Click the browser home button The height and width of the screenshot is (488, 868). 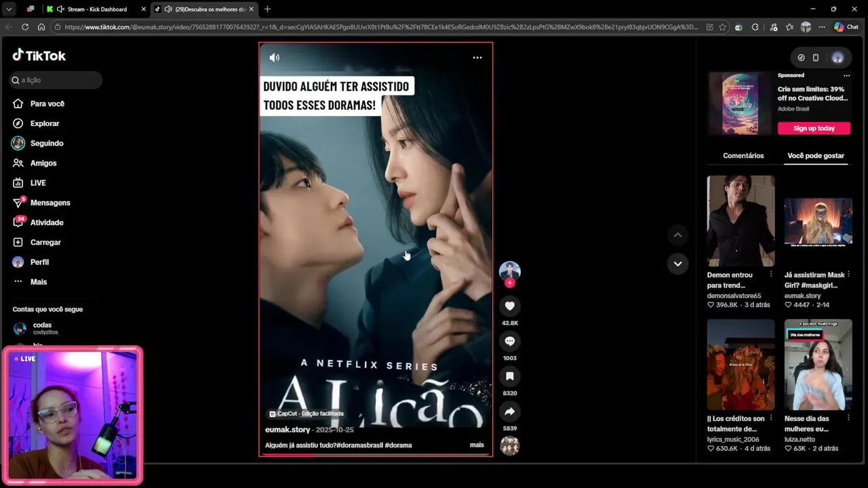click(x=41, y=27)
